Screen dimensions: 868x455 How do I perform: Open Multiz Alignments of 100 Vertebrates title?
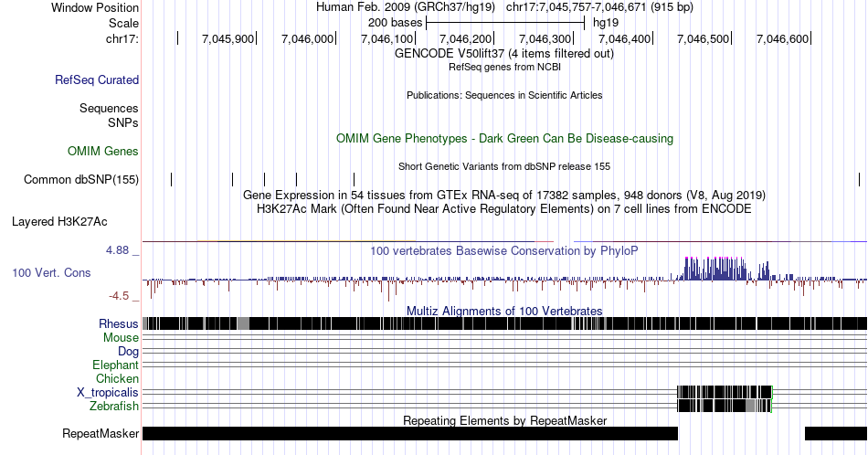coord(504,311)
